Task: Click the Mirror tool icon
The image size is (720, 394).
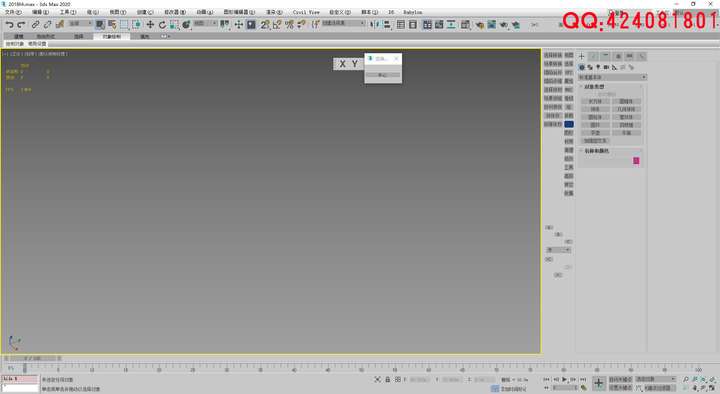Action: tap(375, 25)
